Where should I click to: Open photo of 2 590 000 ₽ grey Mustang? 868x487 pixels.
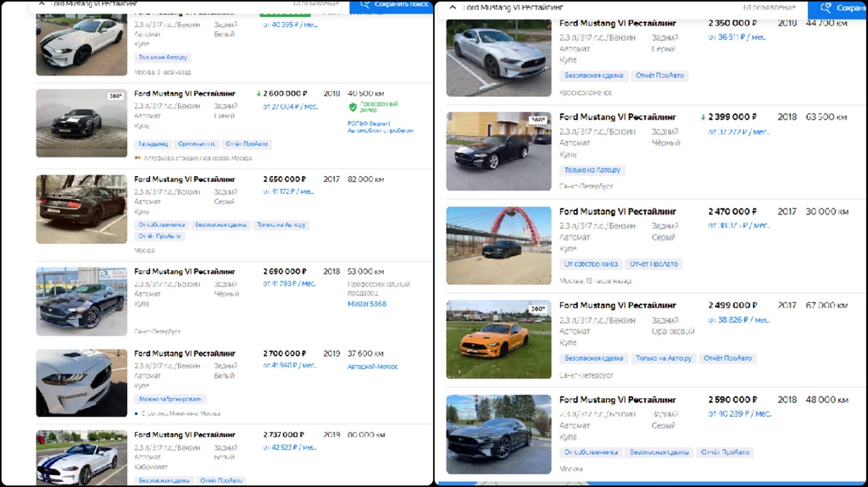[498, 434]
